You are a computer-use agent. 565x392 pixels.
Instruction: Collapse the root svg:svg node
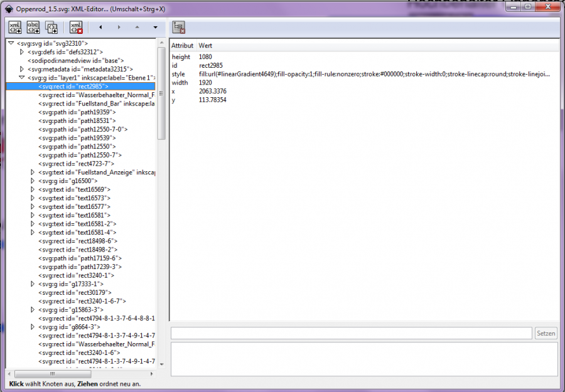(11, 43)
